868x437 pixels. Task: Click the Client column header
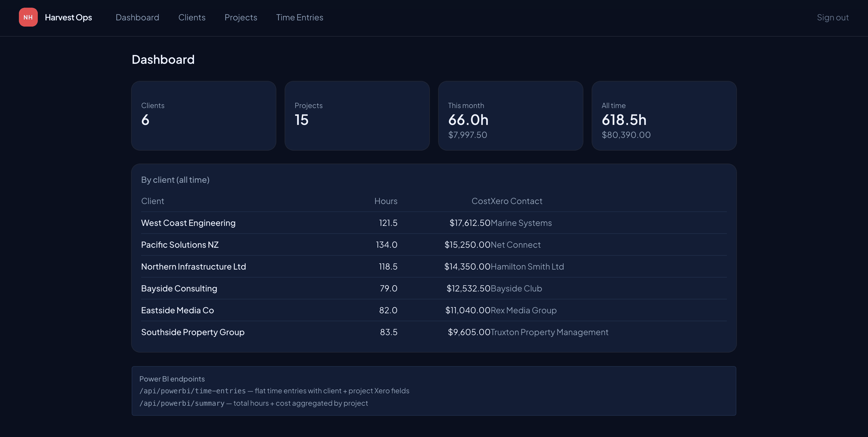(152, 201)
